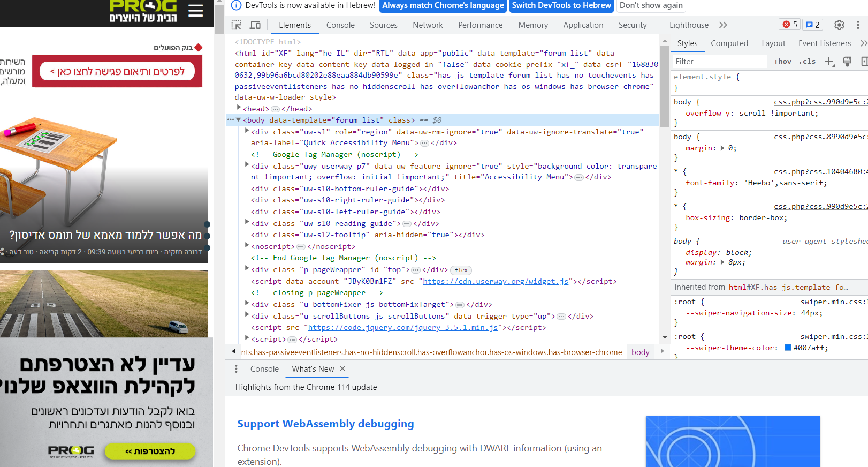Click the Filter styles input field
868x467 pixels.
click(720, 62)
